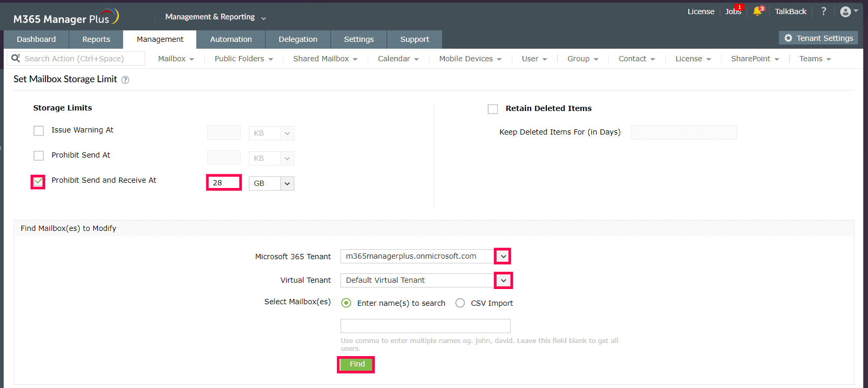Open the Mailbox menu dropdown
The width and height of the screenshot is (868, 388).
click(176, 59)
